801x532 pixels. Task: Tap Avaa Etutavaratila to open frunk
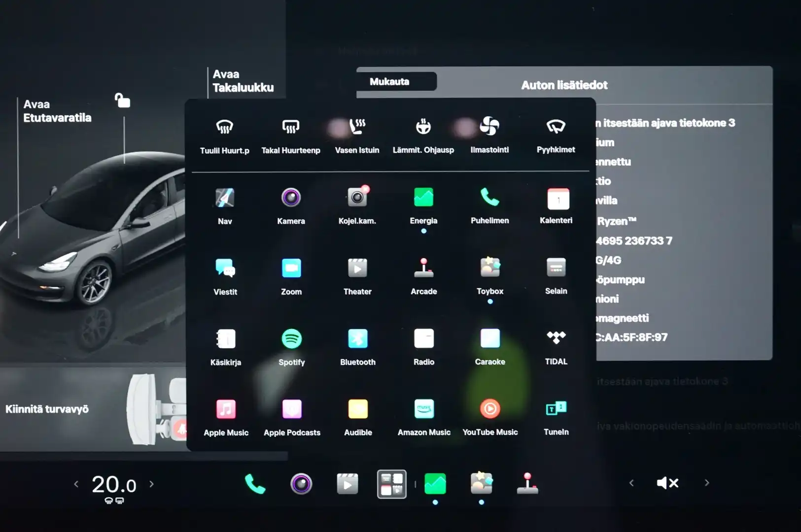tap(57, 111)
